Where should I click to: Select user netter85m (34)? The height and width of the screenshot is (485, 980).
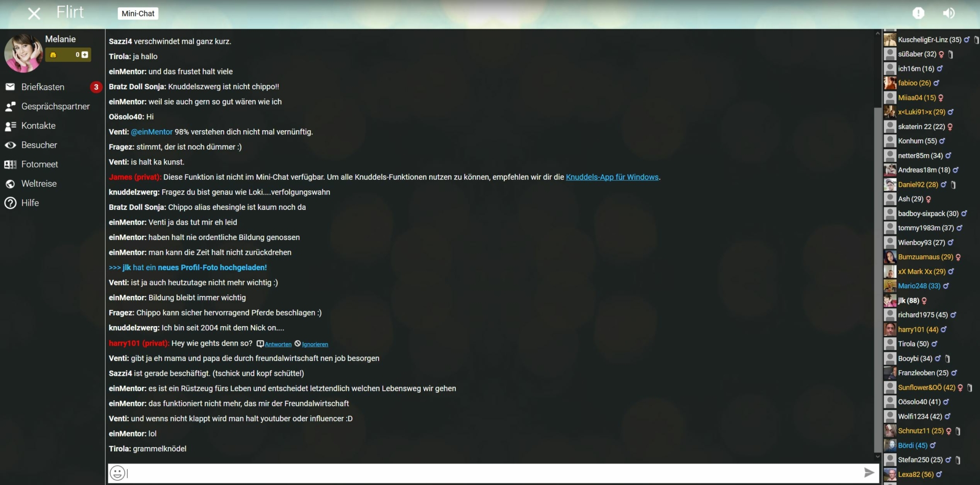pyautogui.click(x=920, y=156)
